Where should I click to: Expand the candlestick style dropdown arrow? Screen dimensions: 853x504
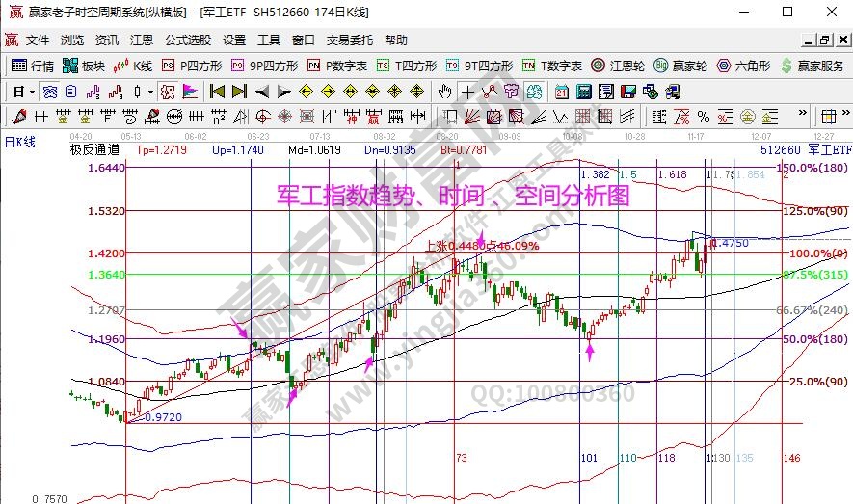(149, 92)
